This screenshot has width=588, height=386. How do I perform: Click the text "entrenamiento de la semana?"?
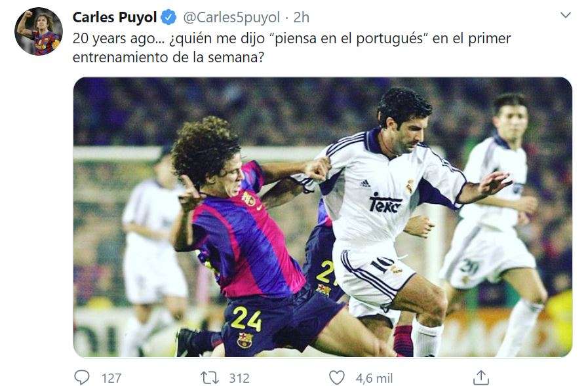click(x=168, y=57)
